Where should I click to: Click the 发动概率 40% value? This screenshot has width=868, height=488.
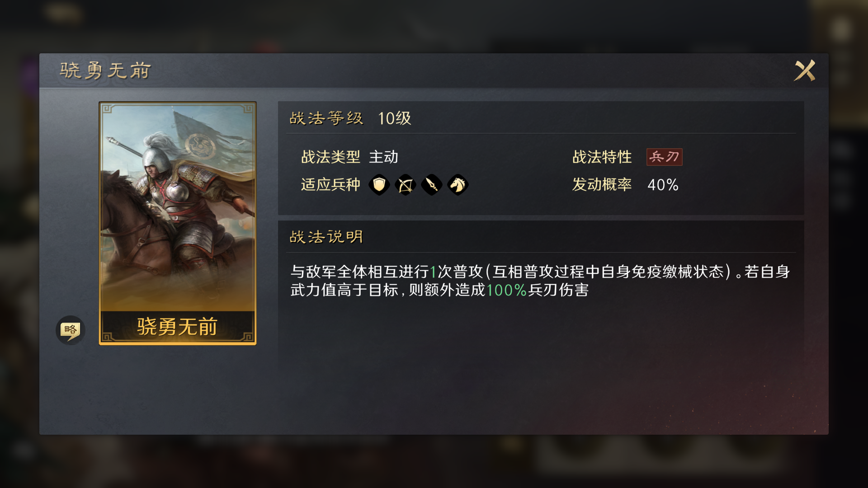(663, 184)
